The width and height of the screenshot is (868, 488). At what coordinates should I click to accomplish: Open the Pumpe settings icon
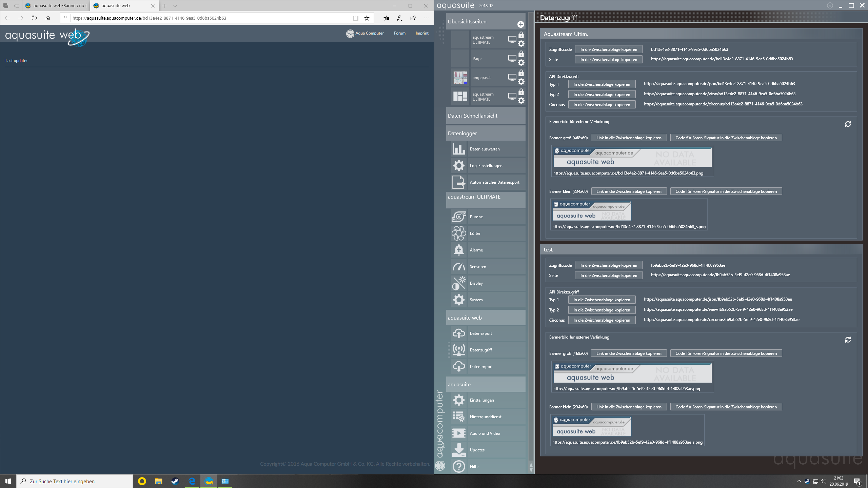pyautogui.click(x=459, y=217)
